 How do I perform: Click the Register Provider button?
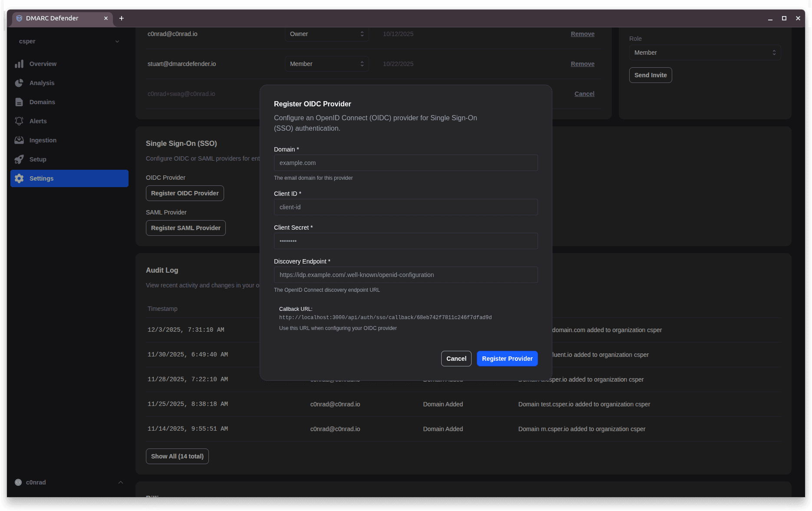click(507, 359)
